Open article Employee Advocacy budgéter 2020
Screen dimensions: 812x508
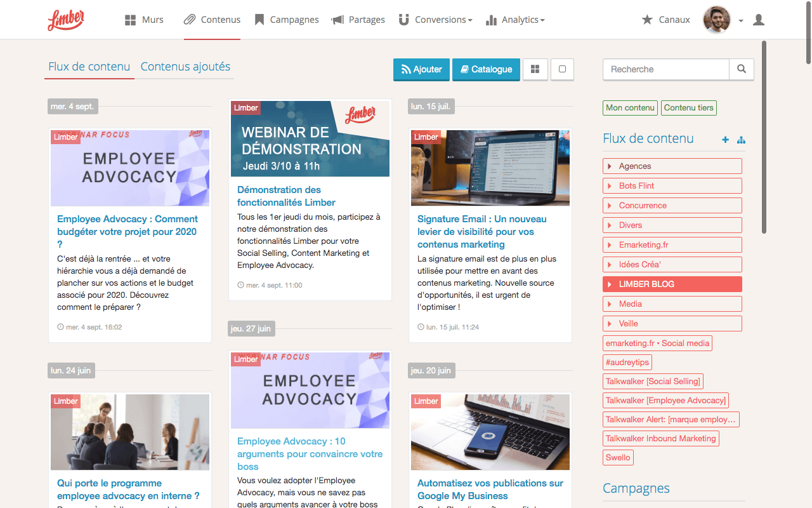pyautogui.click(x=128, y=232)
